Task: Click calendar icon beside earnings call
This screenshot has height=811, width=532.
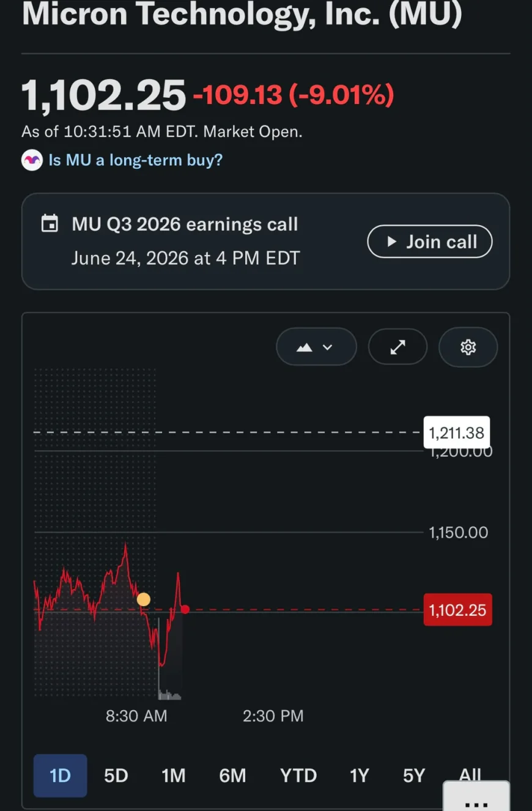Action: coord(50,224)
